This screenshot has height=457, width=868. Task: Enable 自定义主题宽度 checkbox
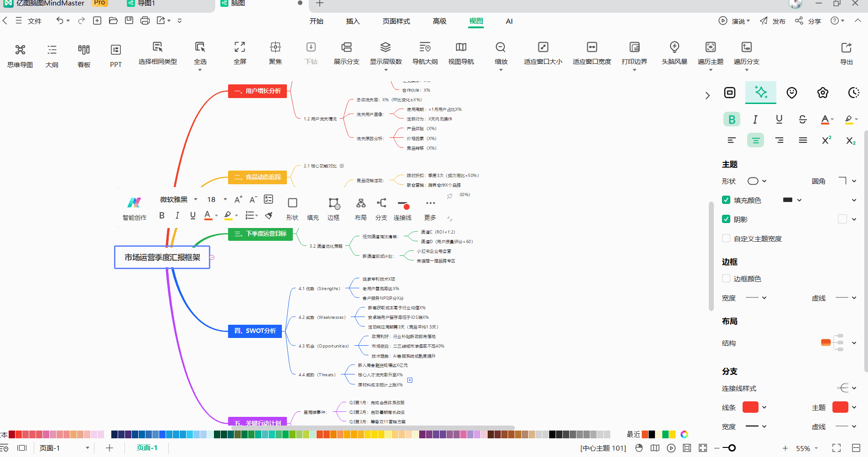click(x=726, y=238)
